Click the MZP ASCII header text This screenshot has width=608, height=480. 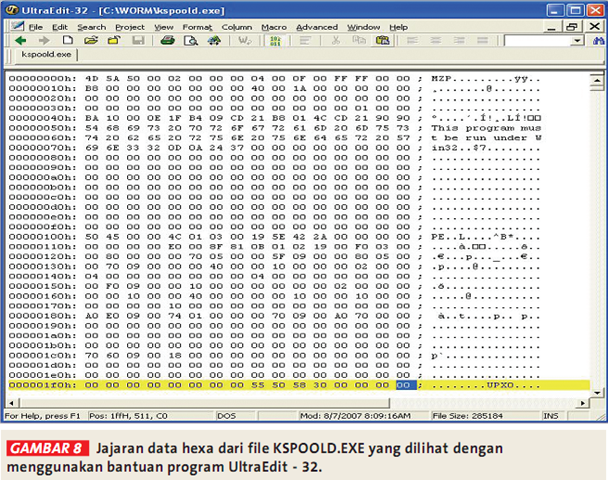pyautogui.click(x=441, y=79)
